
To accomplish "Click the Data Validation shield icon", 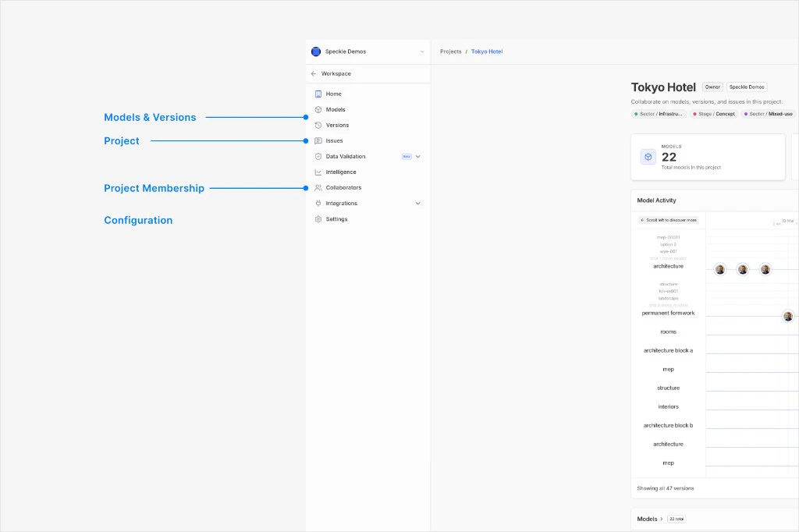I will coord(318,157).
